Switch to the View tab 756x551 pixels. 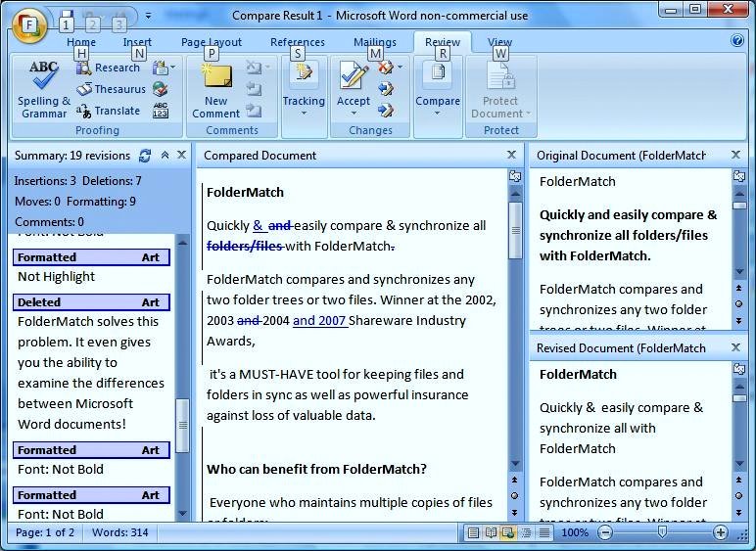click(x=499, y=42)
